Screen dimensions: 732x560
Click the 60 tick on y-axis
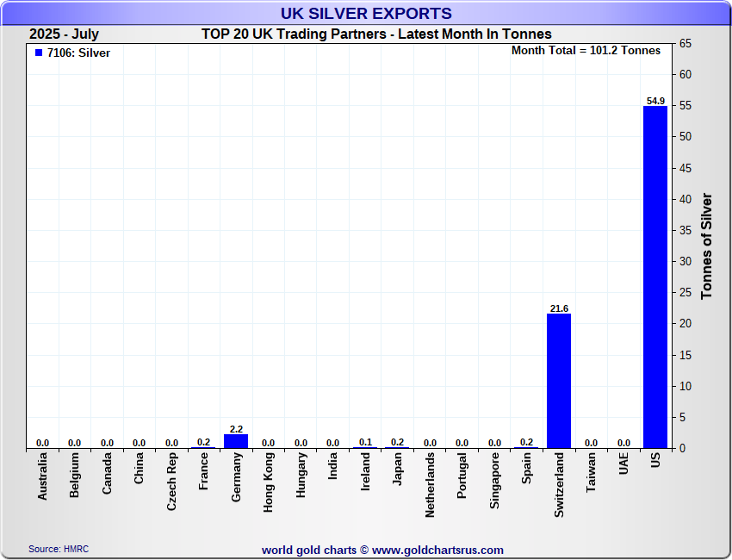click(685, 75)
